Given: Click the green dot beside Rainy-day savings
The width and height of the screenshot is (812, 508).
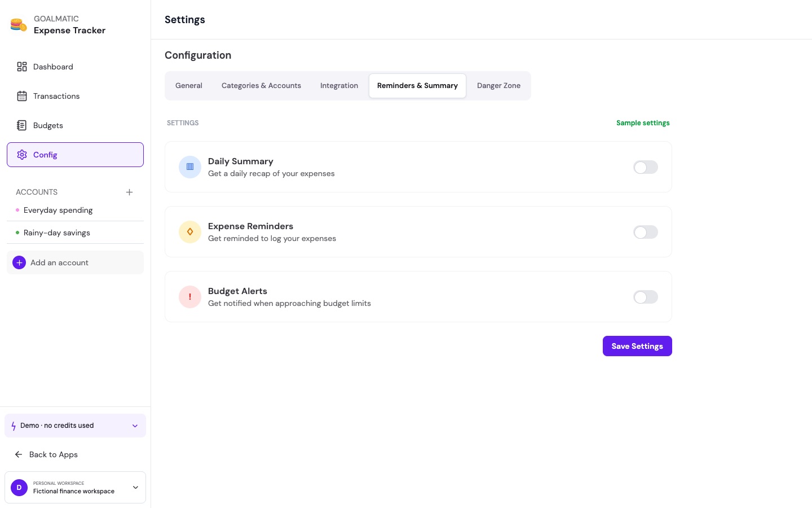Looking at the screenshot, I should 17,233.
